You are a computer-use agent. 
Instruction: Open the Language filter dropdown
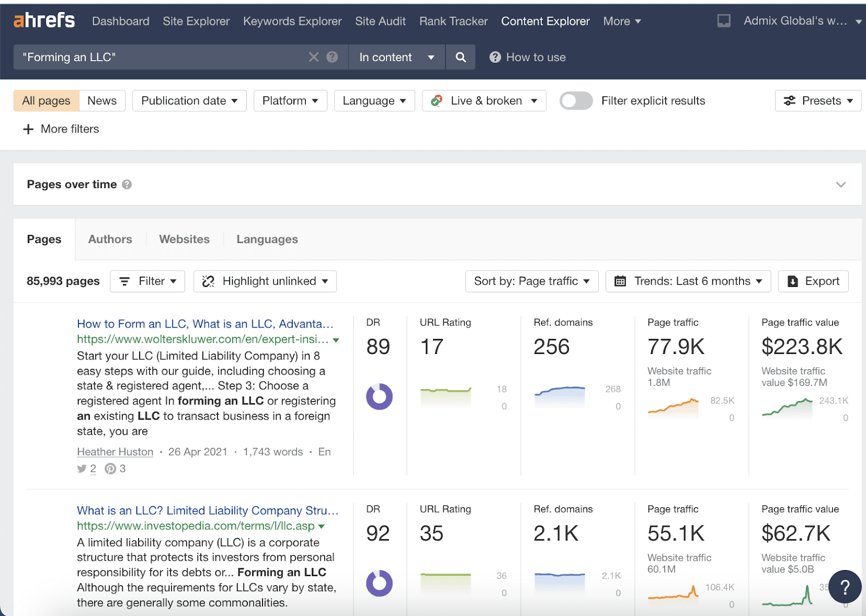(x=375, y=101)
